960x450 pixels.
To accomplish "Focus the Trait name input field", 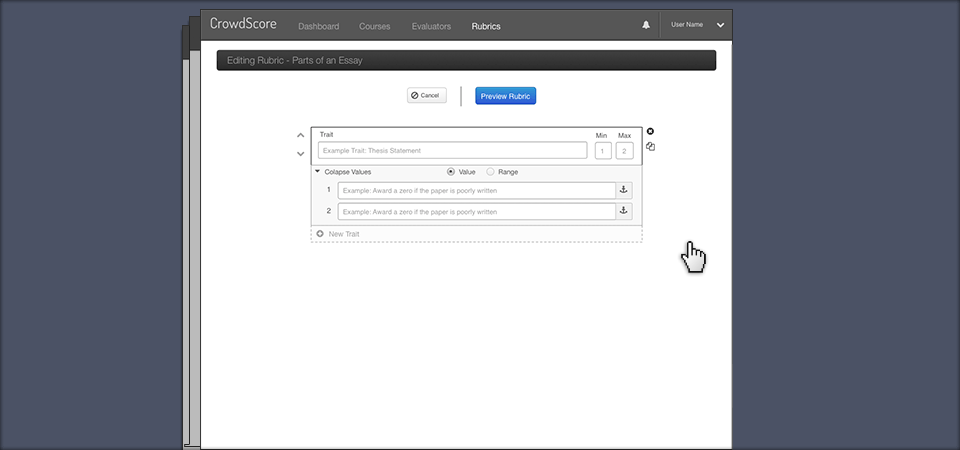I will (452, 151).
